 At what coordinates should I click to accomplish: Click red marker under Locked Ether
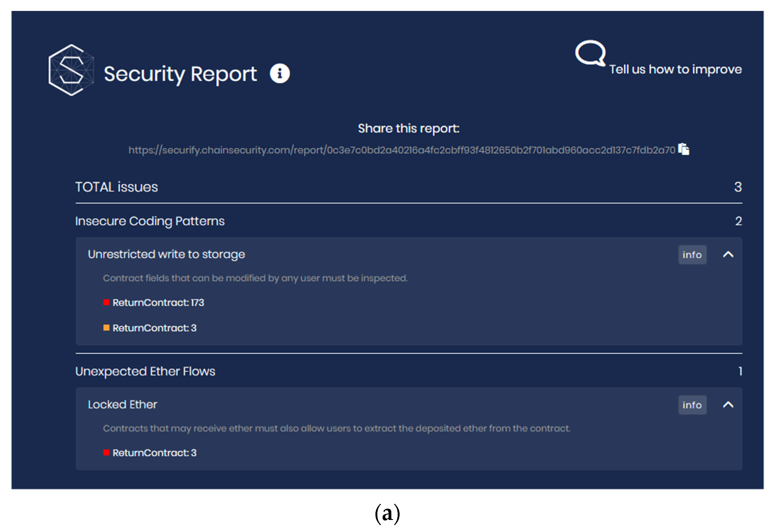point(106,452)
